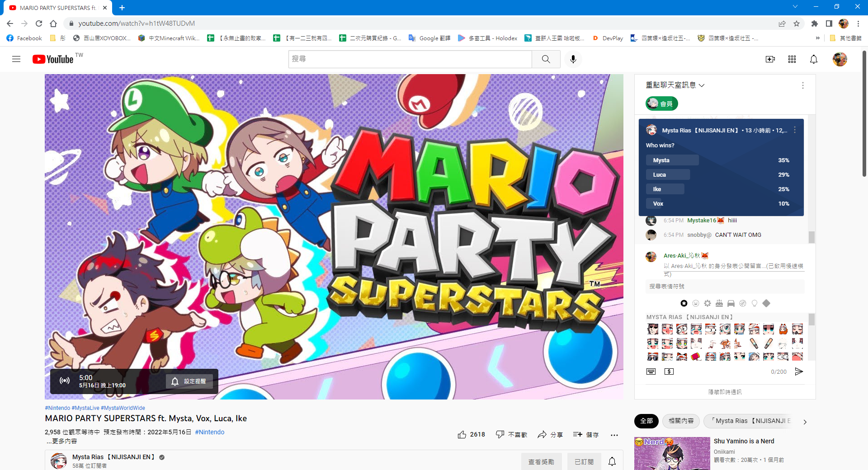The image size is (868, 470).
Task: Open the #MystaLive hashtag link
Action: pyautogui.click(x=85, y=408)
